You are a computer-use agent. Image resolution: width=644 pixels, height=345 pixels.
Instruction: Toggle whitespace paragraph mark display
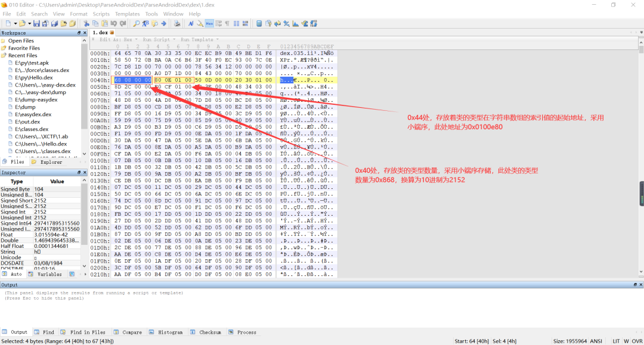tap(227, 23)
